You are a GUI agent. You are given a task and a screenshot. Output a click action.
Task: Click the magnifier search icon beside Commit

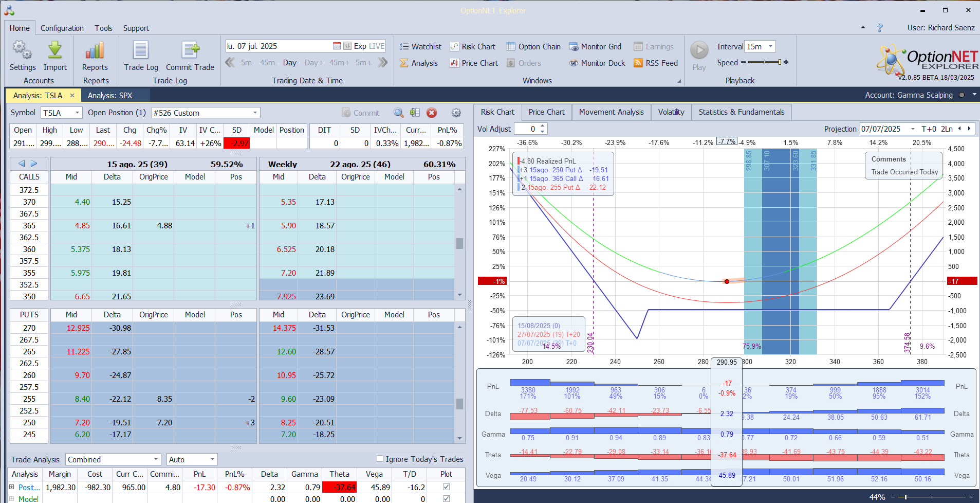point(399,113)
